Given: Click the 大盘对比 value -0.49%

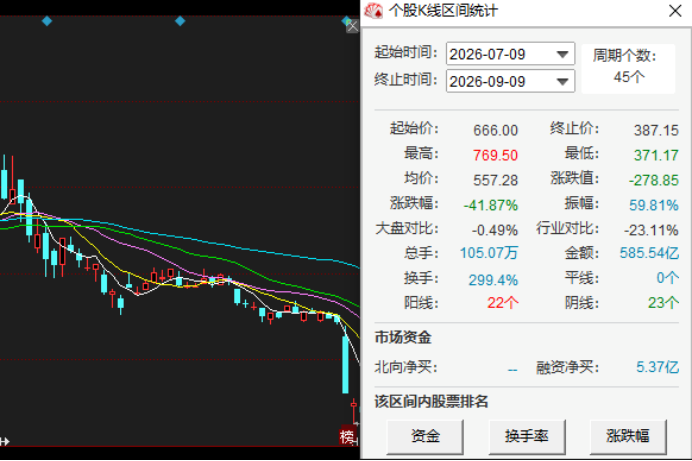Looking at the screenshot, I should (x=494, y=230).
